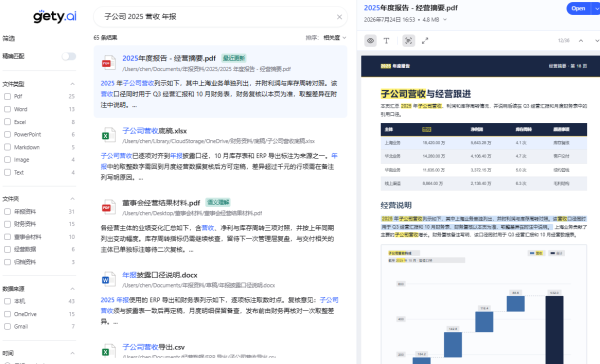Collapse the 数据来源 filter section

[72, 289]
